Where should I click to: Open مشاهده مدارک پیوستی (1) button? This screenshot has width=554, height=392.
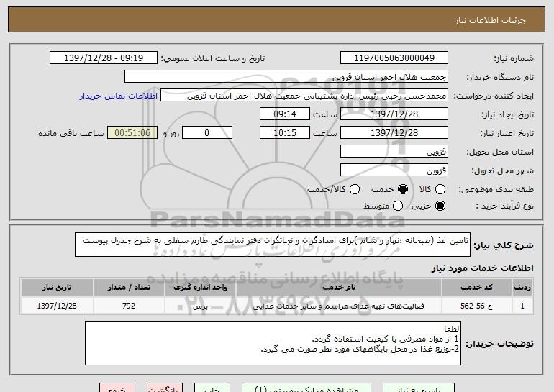click(x=306, y=388)
